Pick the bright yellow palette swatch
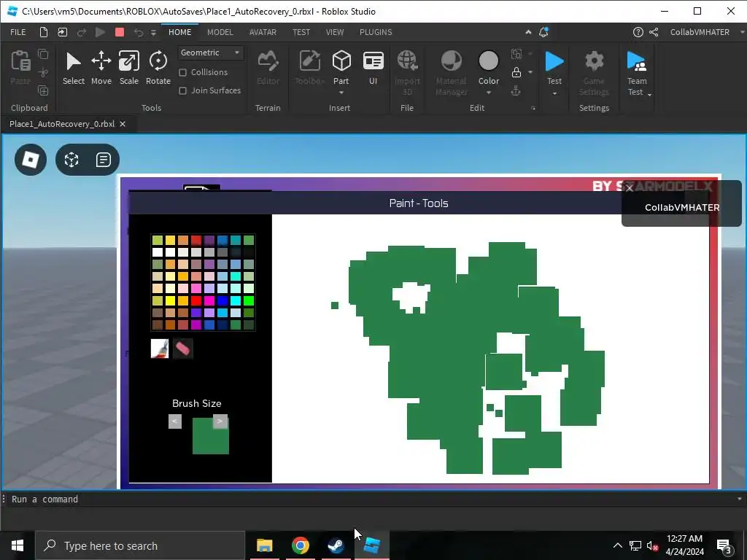This screenshot has height=560, width=747. tap(170, 300)
